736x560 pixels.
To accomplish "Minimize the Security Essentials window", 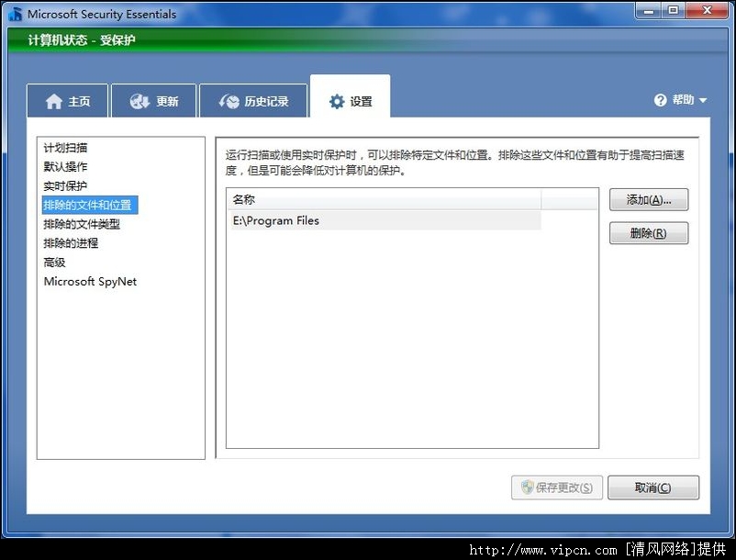I will (x=649, y=10).
